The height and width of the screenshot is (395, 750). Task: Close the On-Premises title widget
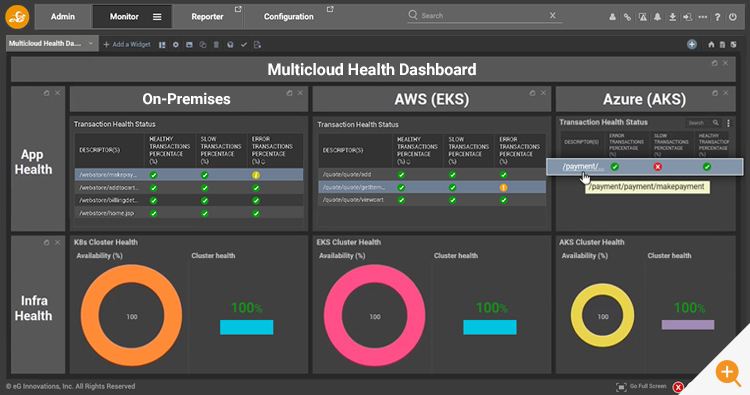300,93
